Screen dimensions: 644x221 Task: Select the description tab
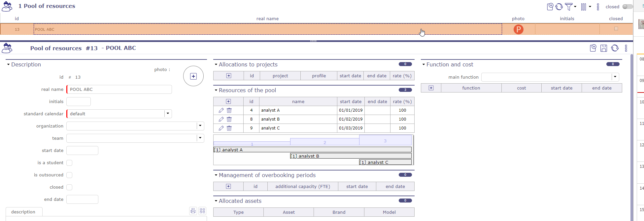pos(23,212)
